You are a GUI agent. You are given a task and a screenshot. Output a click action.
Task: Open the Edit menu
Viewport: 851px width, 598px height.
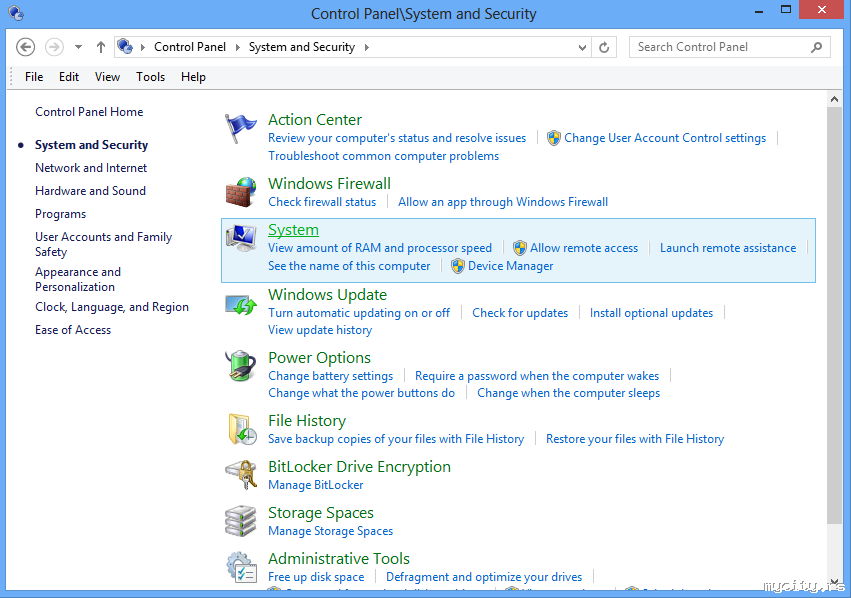point(69,77)
